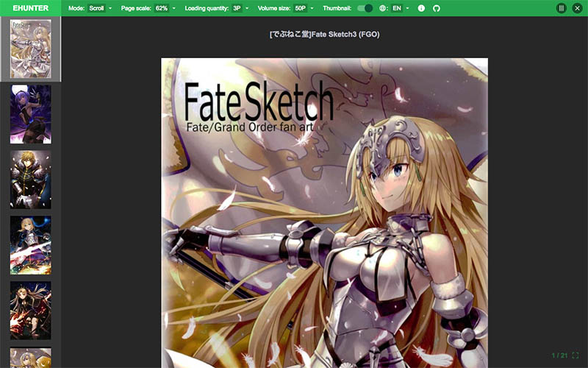Open the Loading quantity dropdown showing 3P
This screenshot has width=588, height=368.
tap(237, 8)
